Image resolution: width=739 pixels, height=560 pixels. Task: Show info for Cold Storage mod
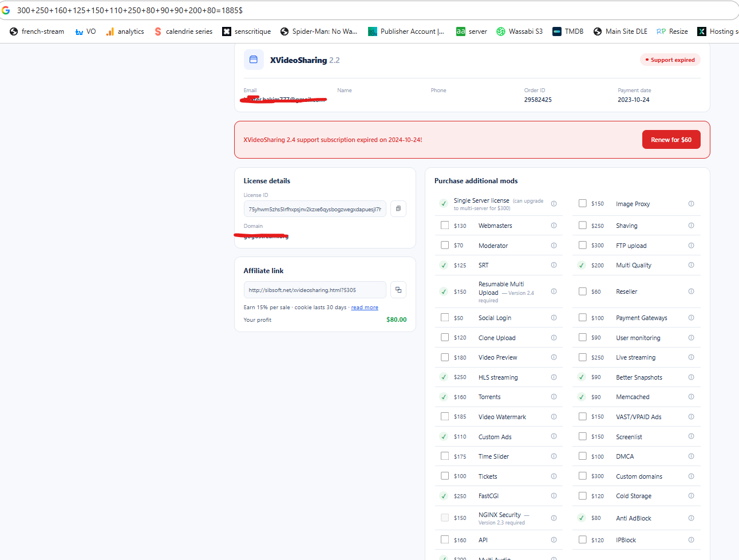point(691,496)
